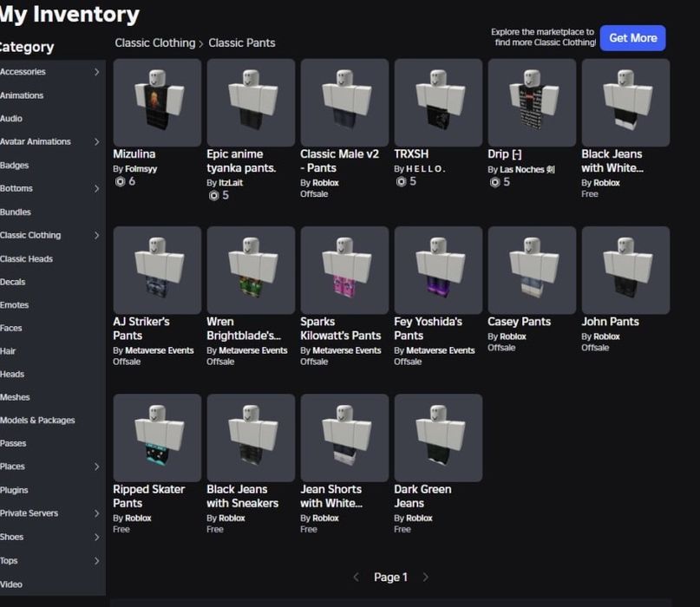
Task: Open creator ItzLait profile link
Action: (x=231, y=183)
